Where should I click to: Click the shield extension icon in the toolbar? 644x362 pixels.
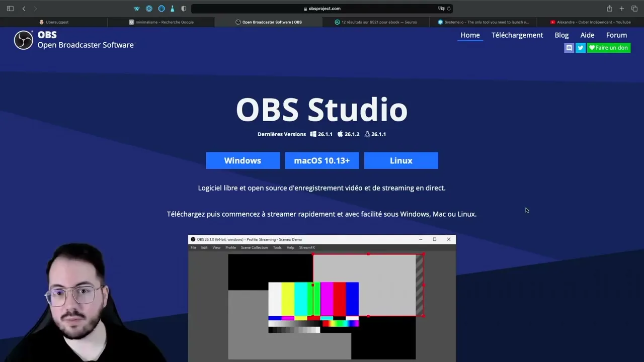coord(184,9)
